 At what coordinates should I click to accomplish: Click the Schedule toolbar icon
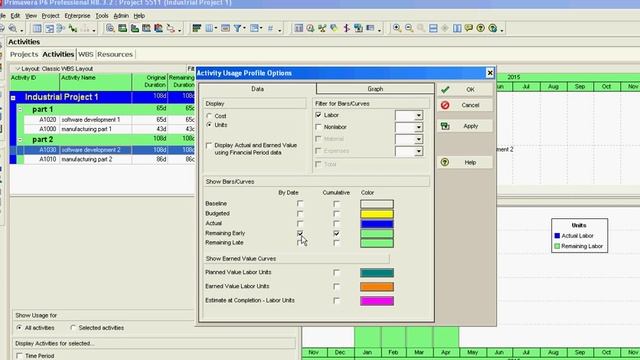click(299, 28)
